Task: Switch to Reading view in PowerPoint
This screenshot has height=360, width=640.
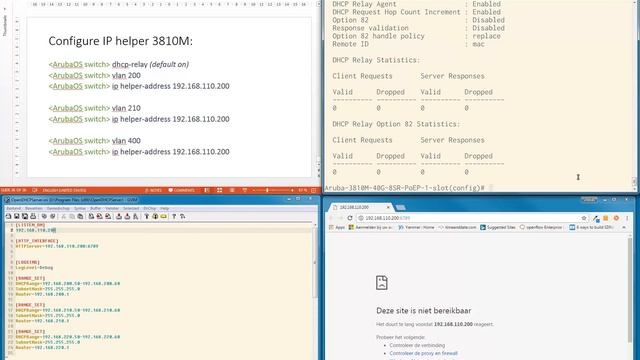Action: 232,191
